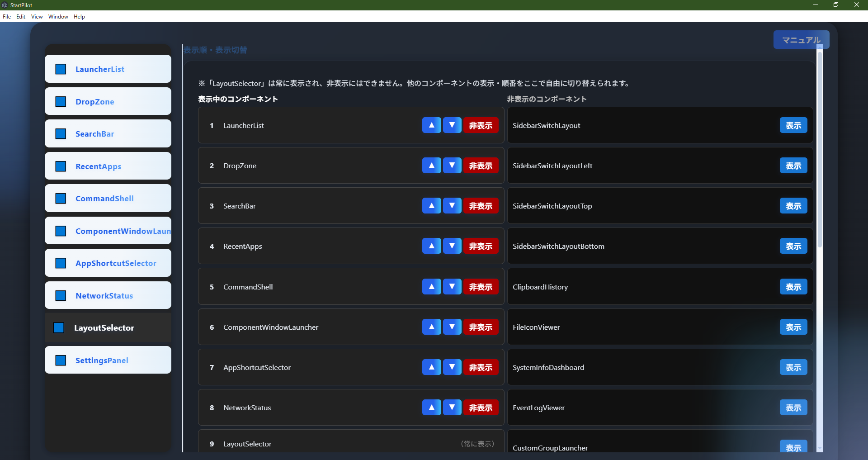This screenshot has height=460, width=868.
Task: Move RecentApps down one position
Action: coord(452,246)
